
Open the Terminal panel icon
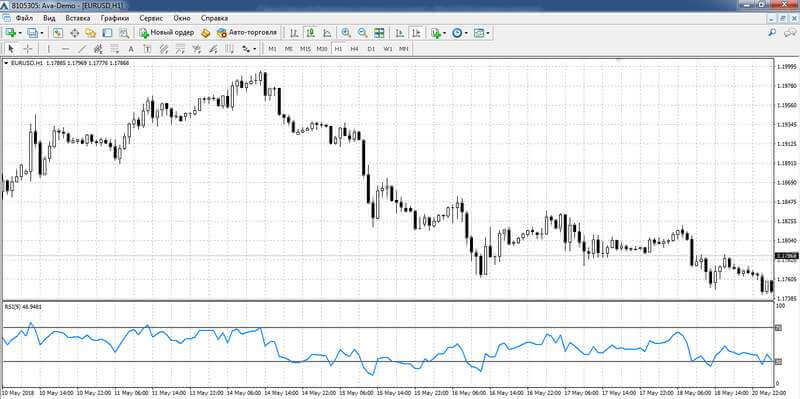[x=107, y=33]
